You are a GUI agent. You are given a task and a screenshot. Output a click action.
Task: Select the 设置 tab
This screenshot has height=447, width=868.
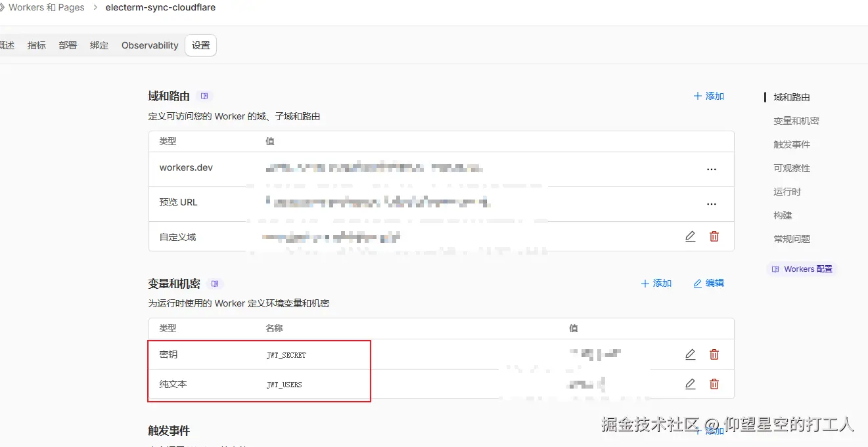[201, 45]
